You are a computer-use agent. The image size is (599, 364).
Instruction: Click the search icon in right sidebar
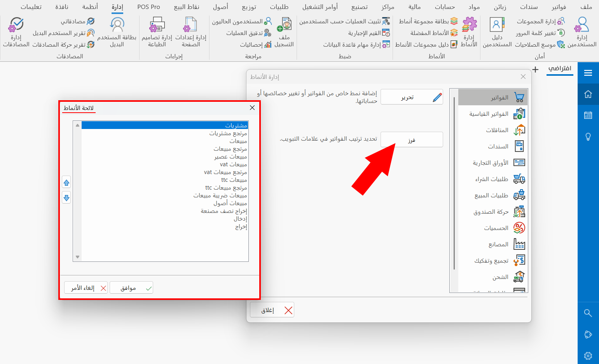(x=588, y=313)
